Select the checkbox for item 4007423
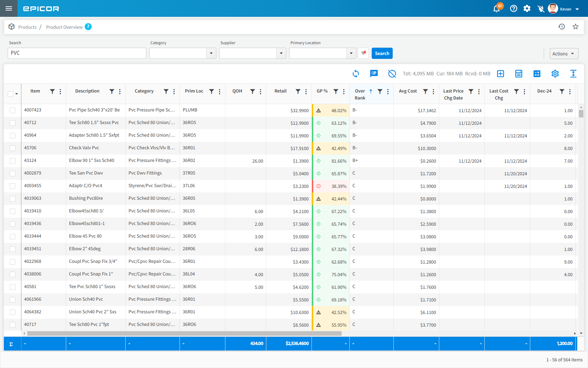This screenshot has width=588, height=368. [13, 110]
